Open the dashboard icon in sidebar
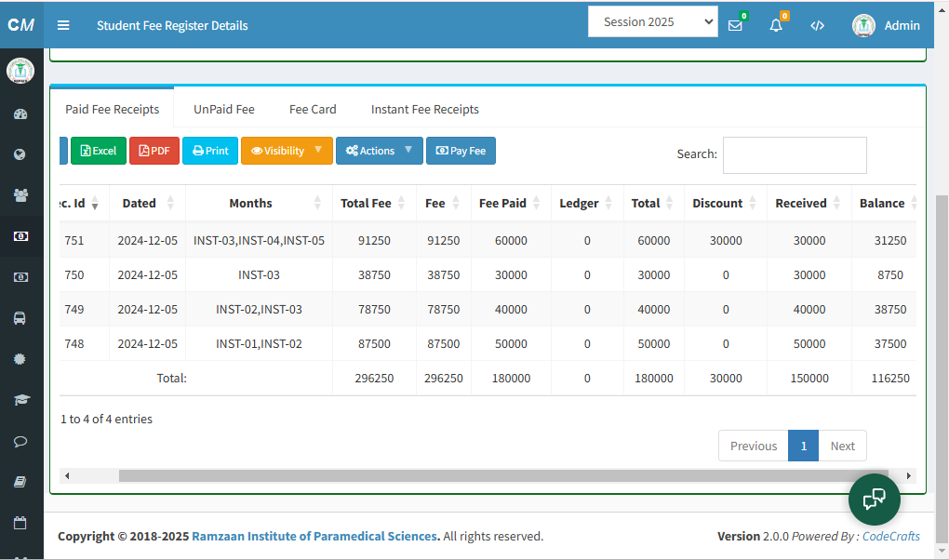 coord(20,114)
